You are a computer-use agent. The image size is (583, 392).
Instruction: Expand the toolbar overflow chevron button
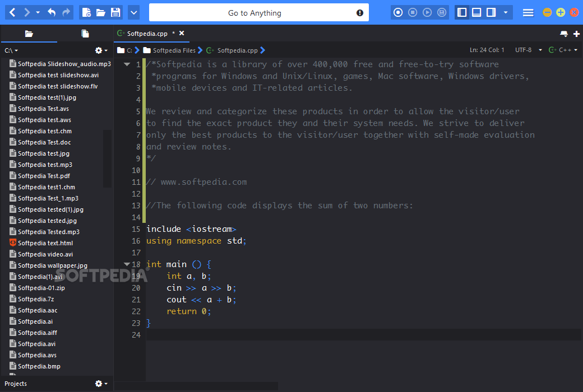[134, 13]
